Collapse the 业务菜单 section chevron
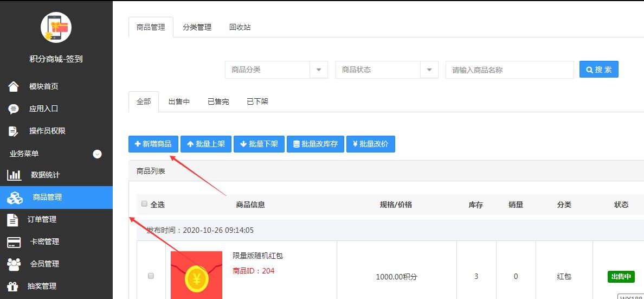 pyautogui.click(x=98, y=154)
